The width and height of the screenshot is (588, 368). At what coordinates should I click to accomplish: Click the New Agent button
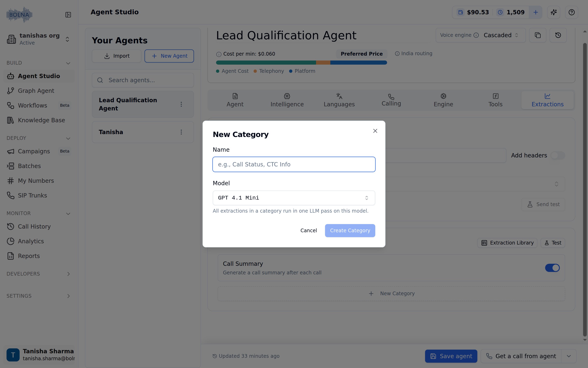coord(169,56)
